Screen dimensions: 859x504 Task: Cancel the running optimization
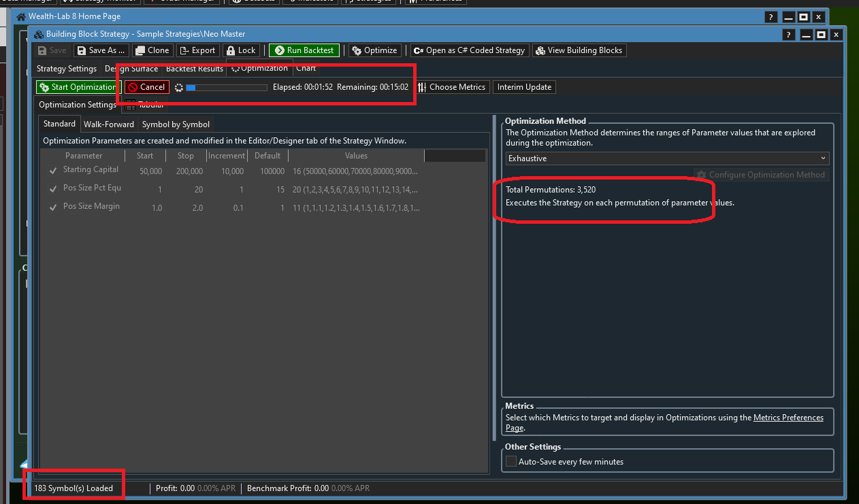[146, 87]
